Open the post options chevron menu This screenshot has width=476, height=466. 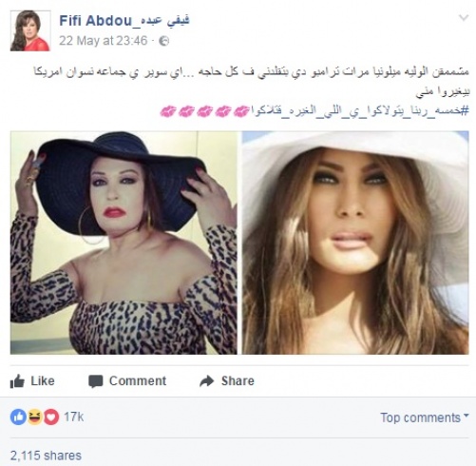tap(464, 17)
